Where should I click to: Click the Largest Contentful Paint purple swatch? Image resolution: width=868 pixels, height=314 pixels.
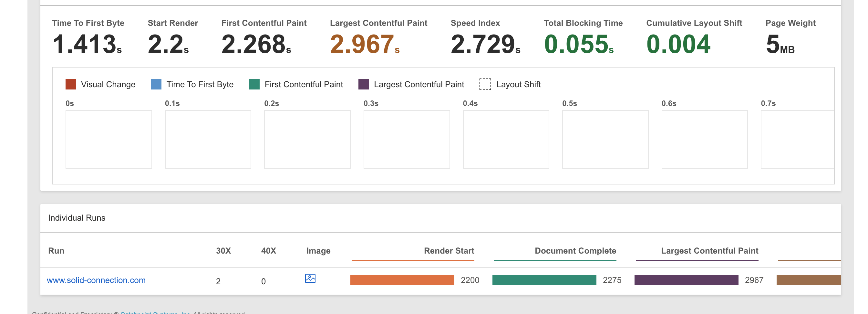coord(363,84)
